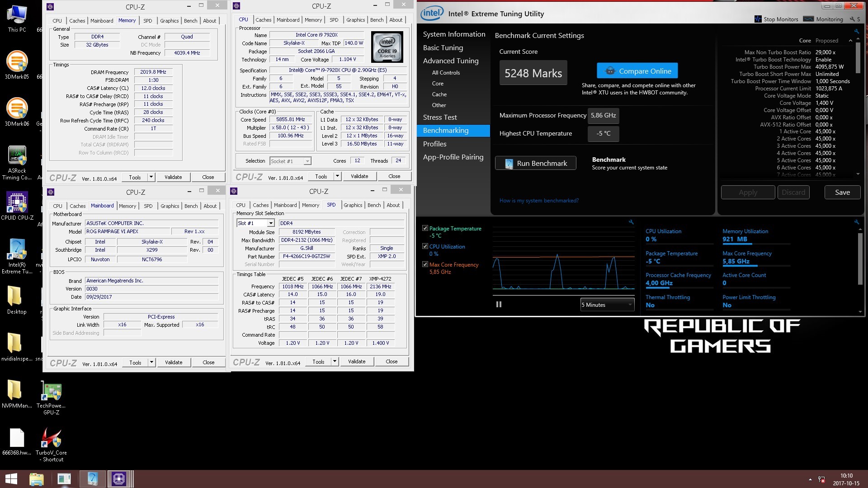
Task: Open the 666368.hw file icon
Action: tap(17, 441)
